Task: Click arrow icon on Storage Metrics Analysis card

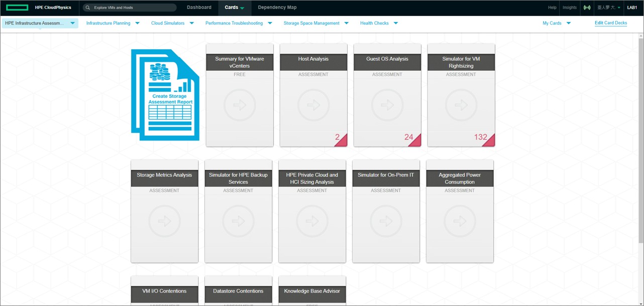Action: coord(165,221)
